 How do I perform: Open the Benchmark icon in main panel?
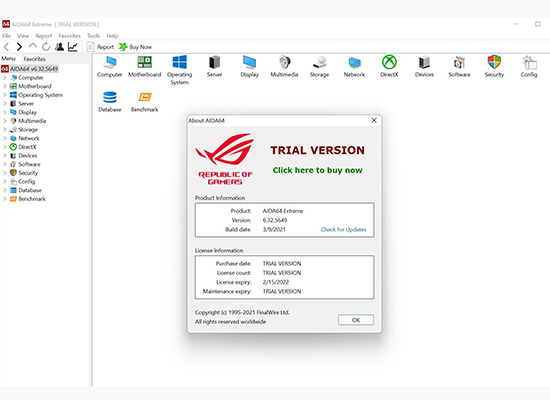[x=145, y=102]
